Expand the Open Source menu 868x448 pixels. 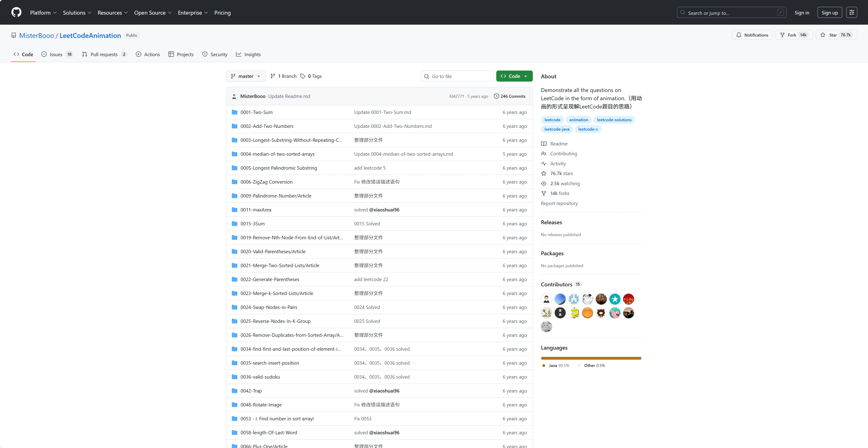pos(153,13)
